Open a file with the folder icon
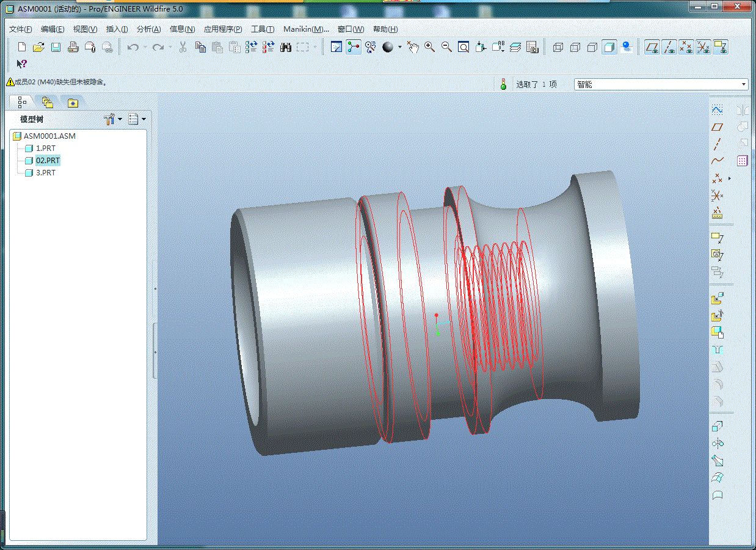The height and width of the screenshot is (550, 756). click(x=38, y=47)
